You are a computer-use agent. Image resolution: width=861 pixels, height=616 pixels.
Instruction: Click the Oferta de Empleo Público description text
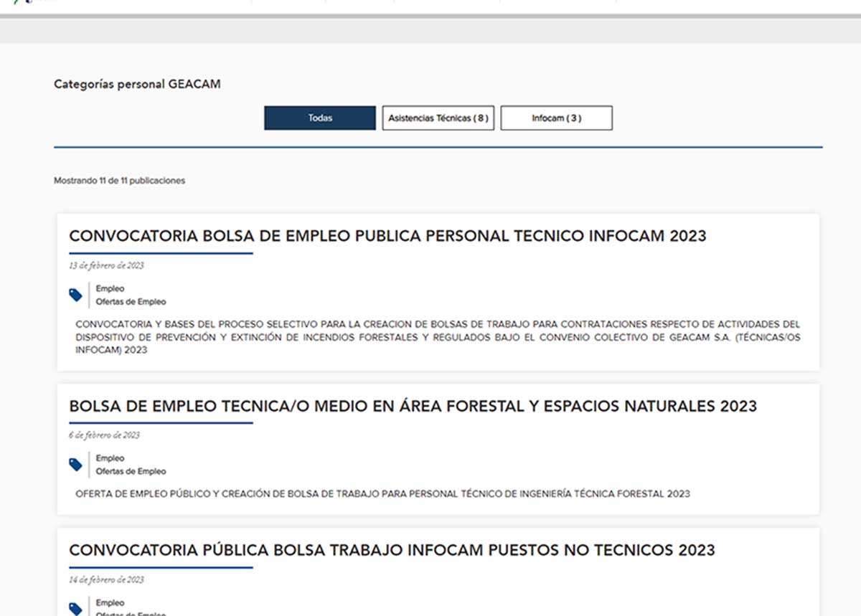pyautogui.click(x=382, y=494)
